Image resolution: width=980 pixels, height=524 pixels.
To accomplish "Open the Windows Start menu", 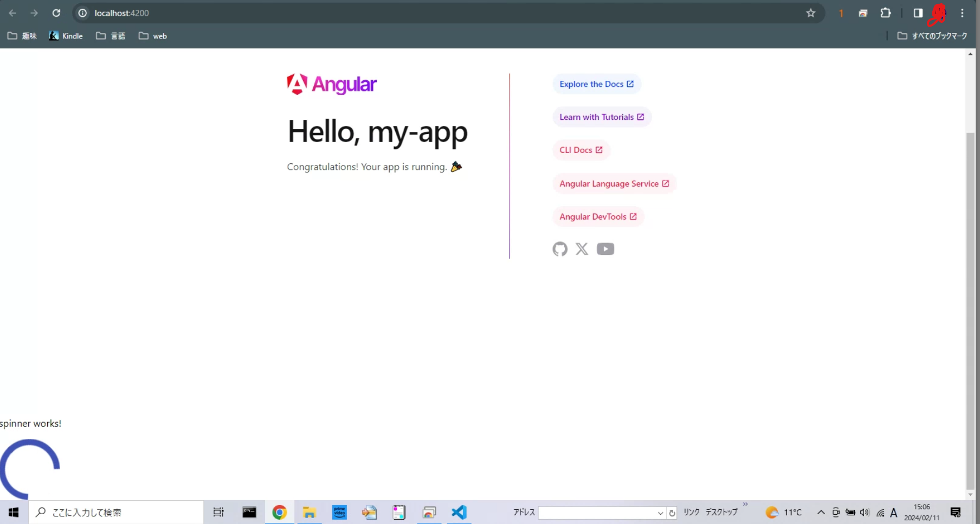I will click(x=14, y=513).
